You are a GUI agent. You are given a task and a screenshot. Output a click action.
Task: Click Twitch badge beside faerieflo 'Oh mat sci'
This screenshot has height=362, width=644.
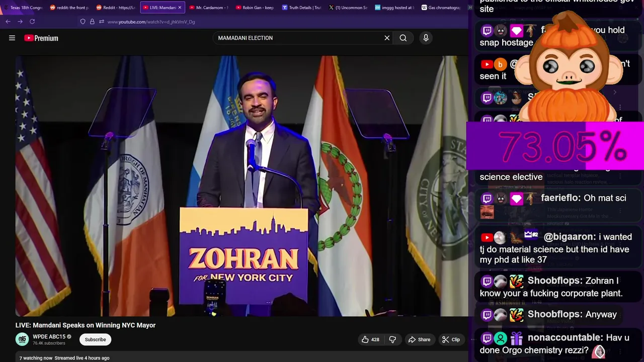pos(487,199)
